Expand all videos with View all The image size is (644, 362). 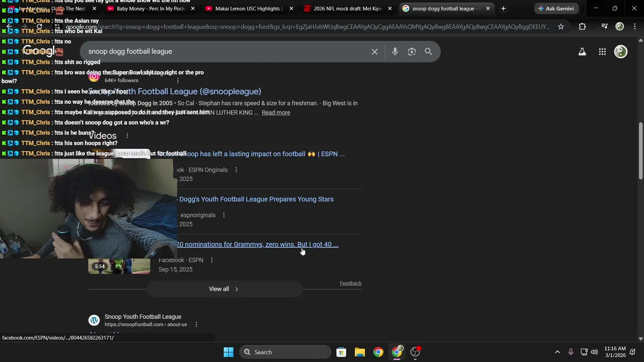click(224, 289)
